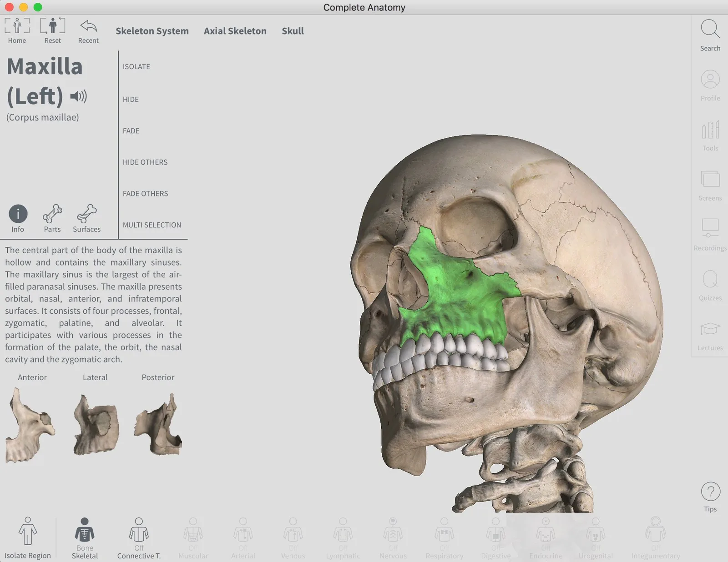The image size is (728, 562).
Task: Toggle the Skeletal system layer
Action: point(85,531)
